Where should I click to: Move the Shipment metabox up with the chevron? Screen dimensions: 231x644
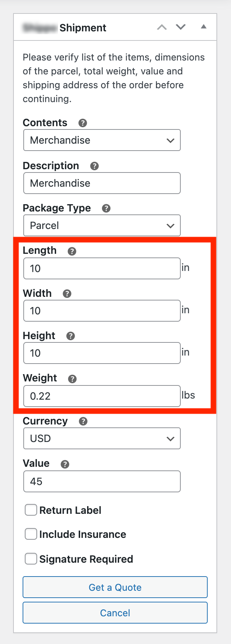pos(162,27)
